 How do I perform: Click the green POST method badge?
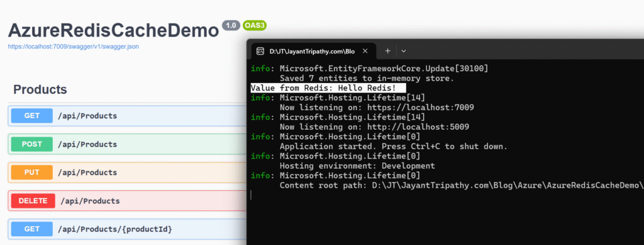click(x=32, y=144)
